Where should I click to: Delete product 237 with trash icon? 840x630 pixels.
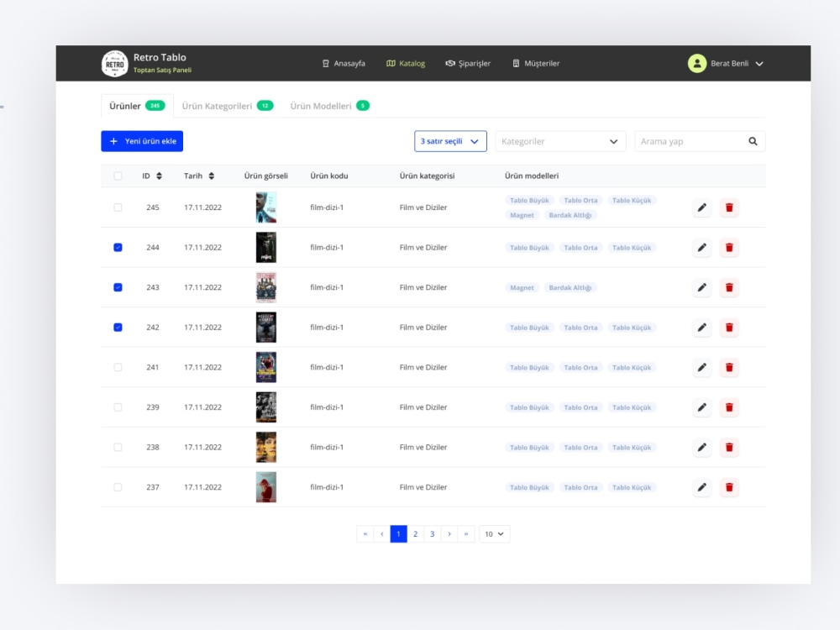pyautogui.click(x=729, y=487)
